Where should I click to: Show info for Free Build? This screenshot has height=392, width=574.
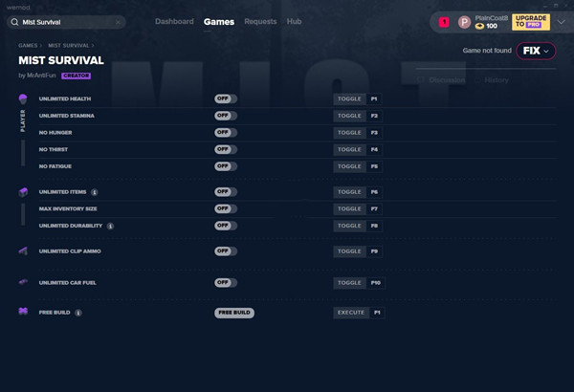pyautogui.click(x=78, y=313)
